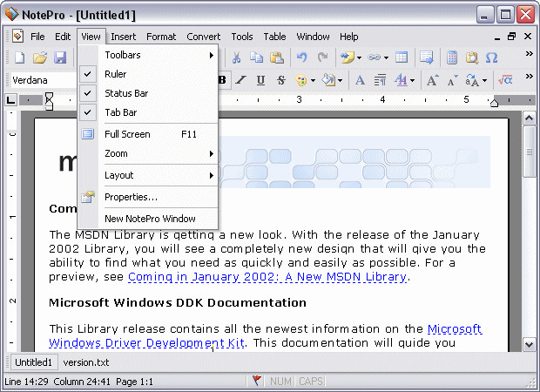Click the Shrink font size icon
The width and height of the screenshot is (540, 392).
coord(452,80)
